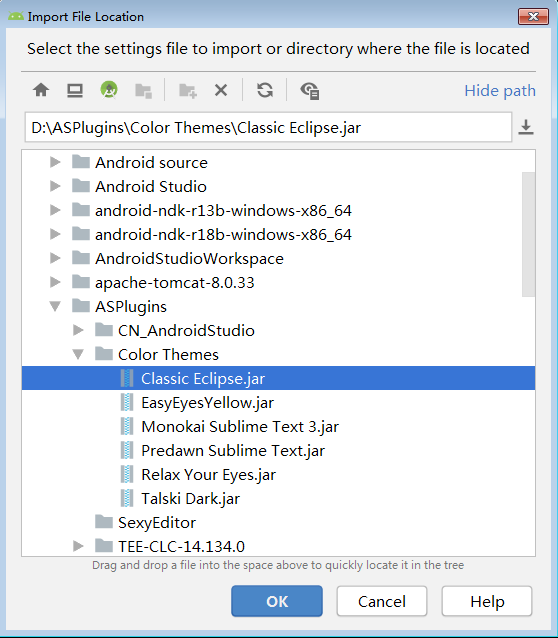Image resolution: width=558 pixels, height=638 pixels.
Task: Click the Predawn Sublime Text.jar archive icon
Action: 127,450
